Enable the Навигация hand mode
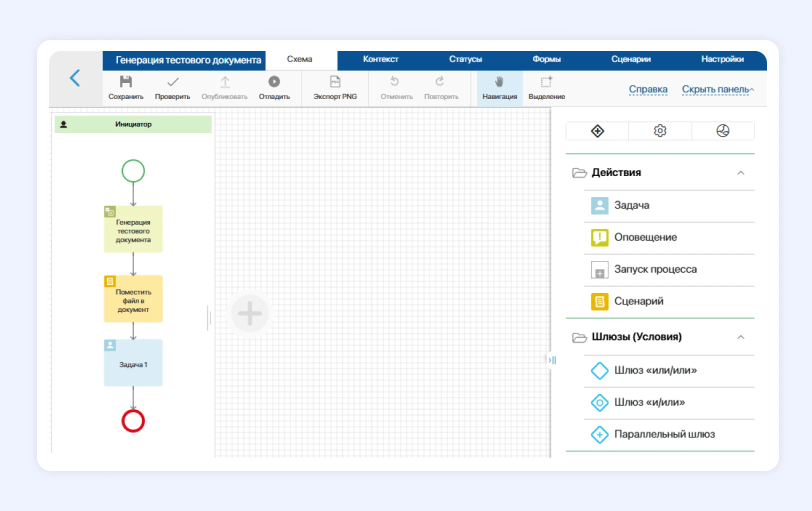This screenshot has width=812, height=511. coord(499,87)
